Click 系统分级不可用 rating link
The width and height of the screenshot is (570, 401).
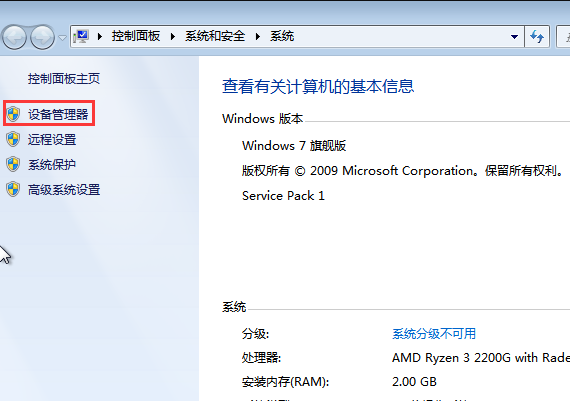[x=434, y=333]
